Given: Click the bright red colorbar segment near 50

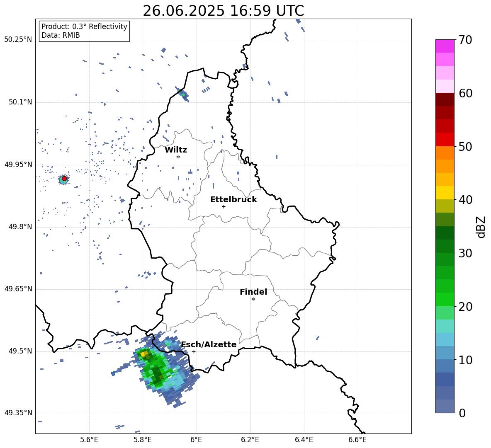Looking at the screenshot, I should (x=445, y=140).
